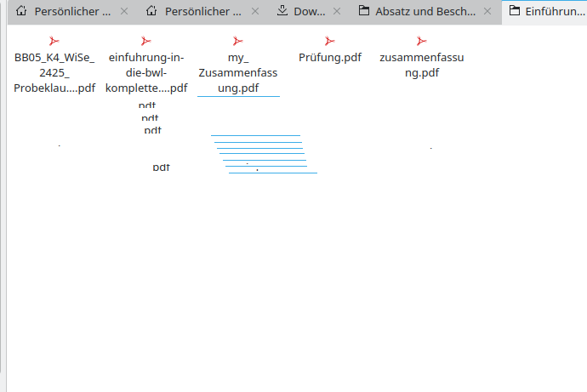Click the Prüfung.pdf filename label
Screen dimensions: 587x392
[330, 58]
